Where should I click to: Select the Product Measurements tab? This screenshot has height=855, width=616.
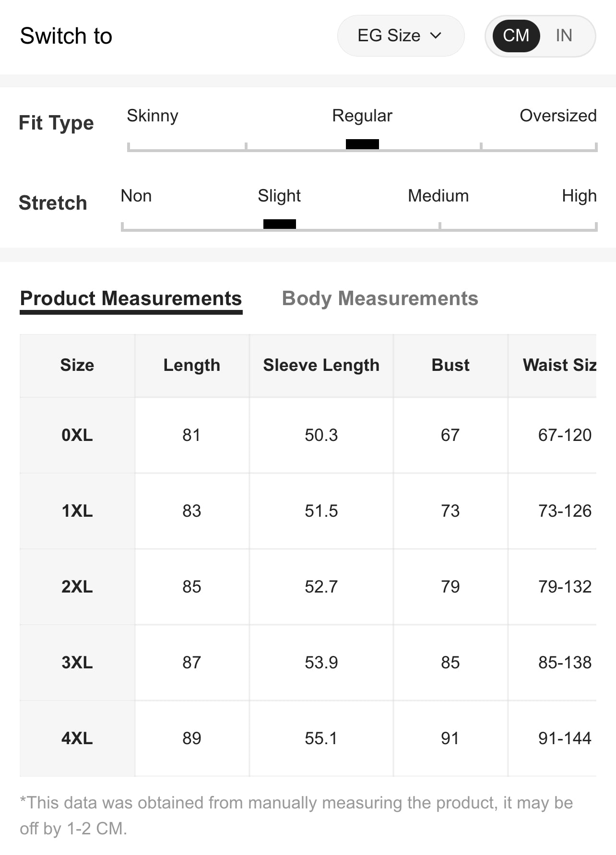(131, 298)
